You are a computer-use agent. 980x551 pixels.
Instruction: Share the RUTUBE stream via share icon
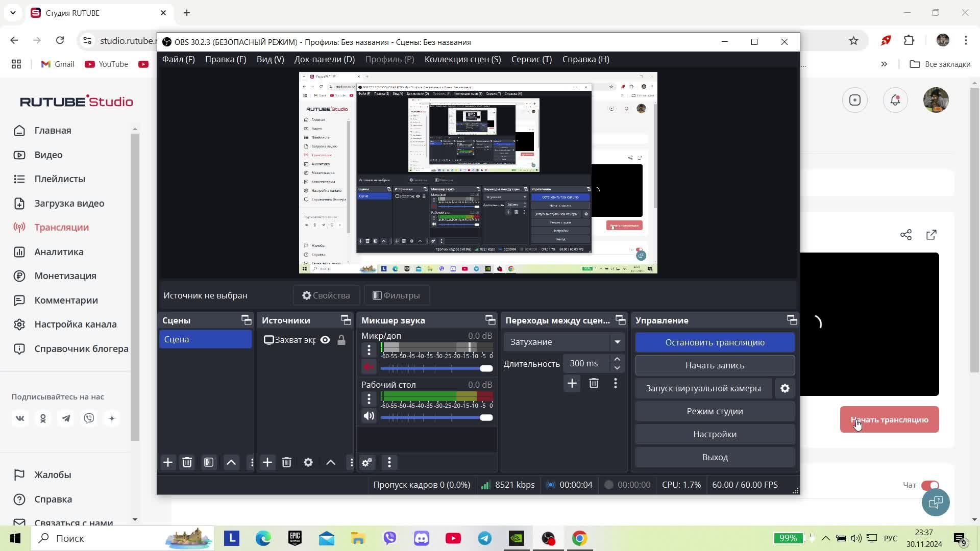pyautogui.click(x=906, y=235)
